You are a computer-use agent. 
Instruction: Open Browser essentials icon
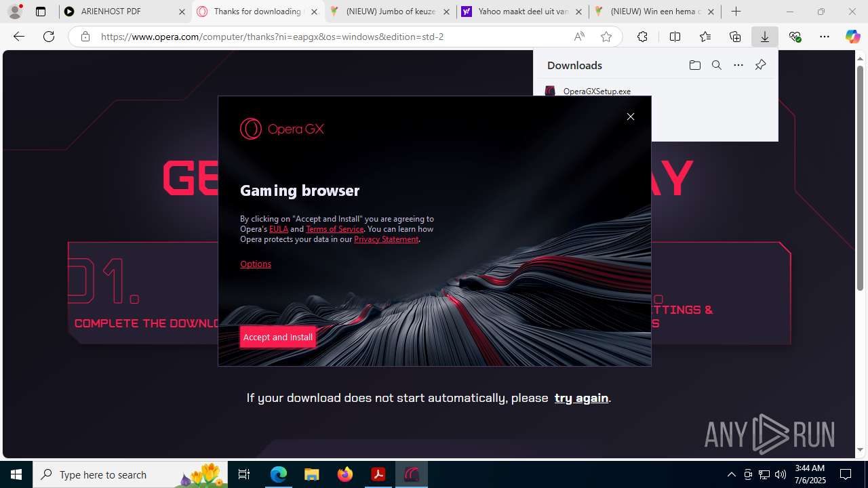tap(795, 37)
